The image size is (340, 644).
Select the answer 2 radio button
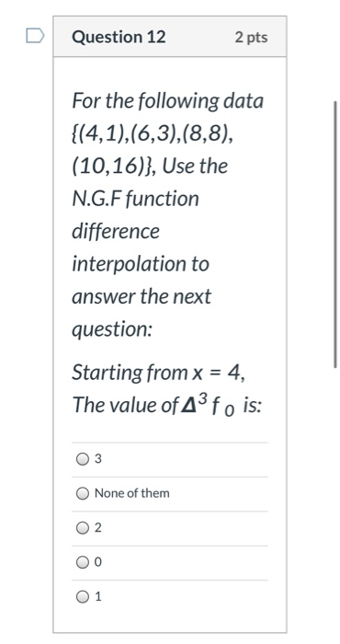pos(83,528)
